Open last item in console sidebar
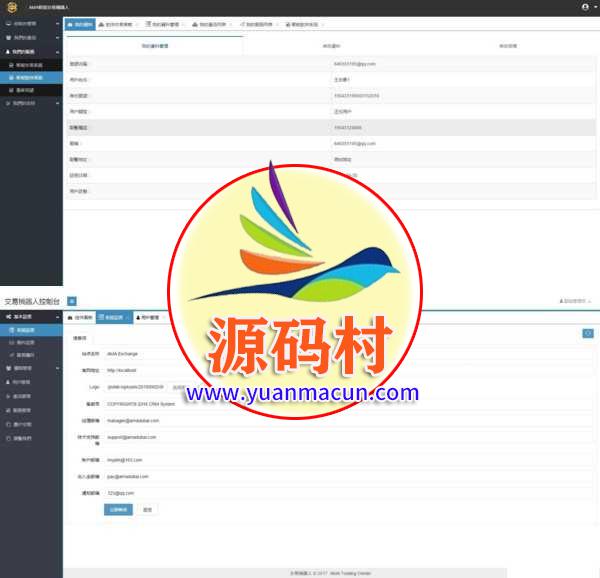 coord(31,438)
